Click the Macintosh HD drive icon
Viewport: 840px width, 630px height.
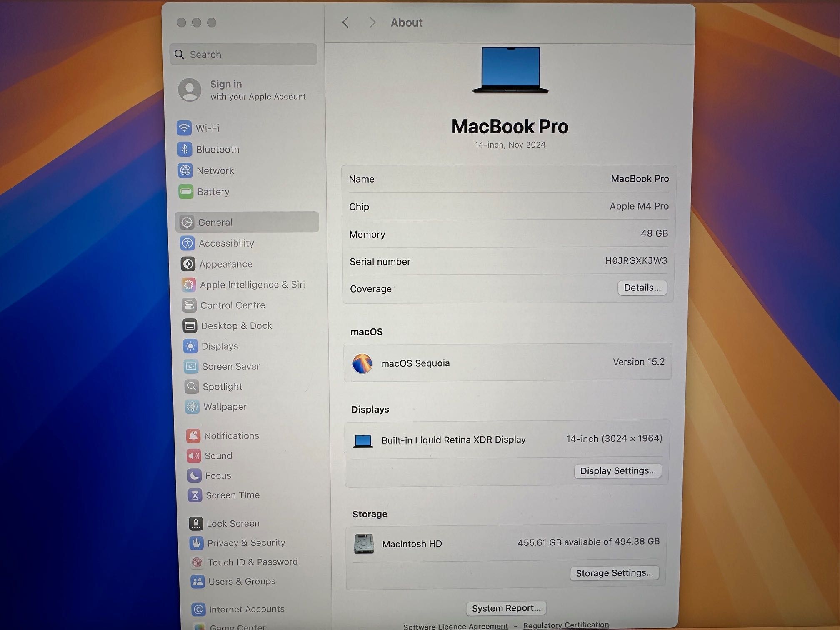pyautogui.click(x=364, y=544)
